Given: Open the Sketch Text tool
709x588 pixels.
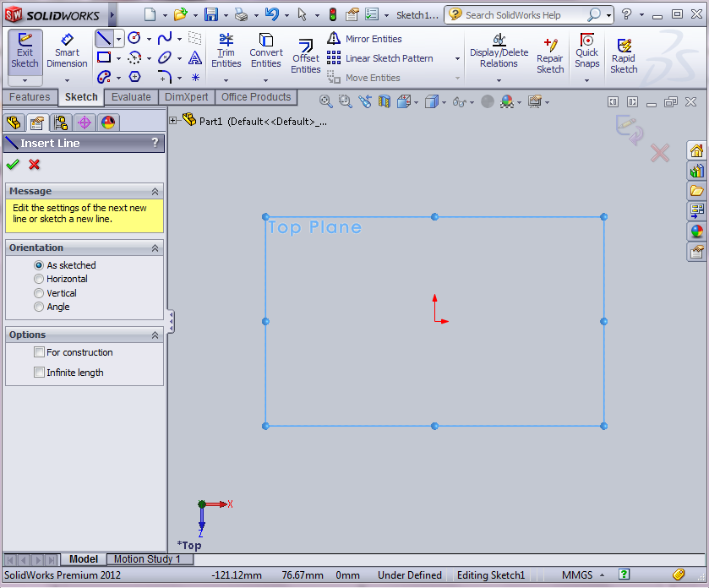Looking at the screenshot, I should pyautogui.click(x=195, y=57).
